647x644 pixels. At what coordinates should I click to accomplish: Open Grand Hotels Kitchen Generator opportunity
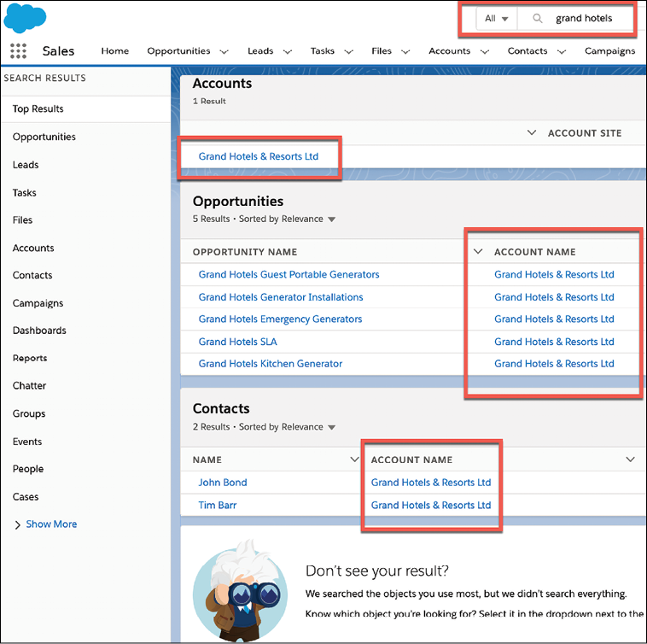(271, 364)
